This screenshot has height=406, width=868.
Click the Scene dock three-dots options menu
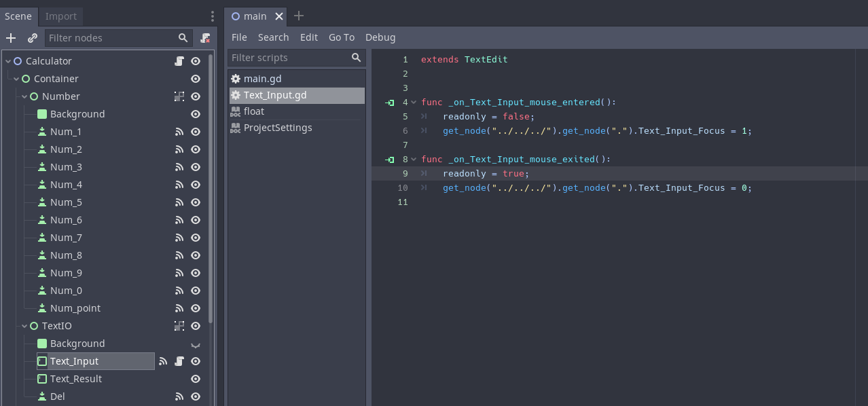coord(213,16)
